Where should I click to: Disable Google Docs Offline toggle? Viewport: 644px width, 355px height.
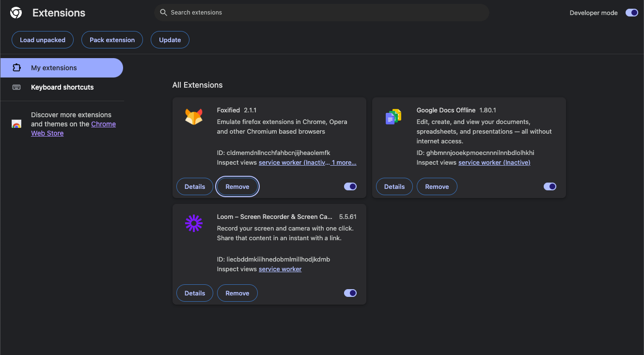[550, 186]
